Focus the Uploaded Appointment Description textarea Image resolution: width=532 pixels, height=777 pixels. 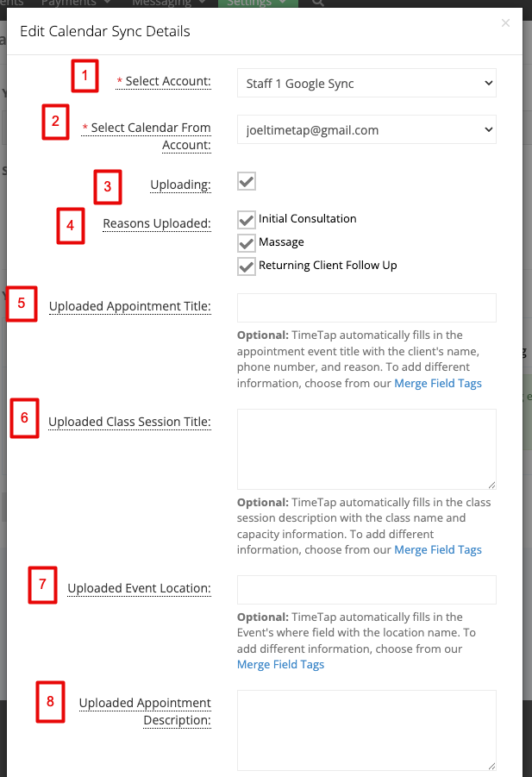[366, 730]
